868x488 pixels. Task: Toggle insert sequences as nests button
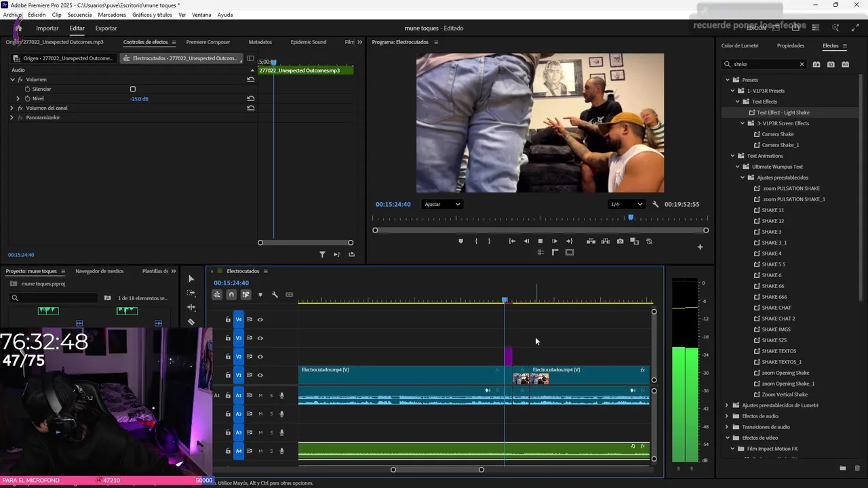pos(217,295)
